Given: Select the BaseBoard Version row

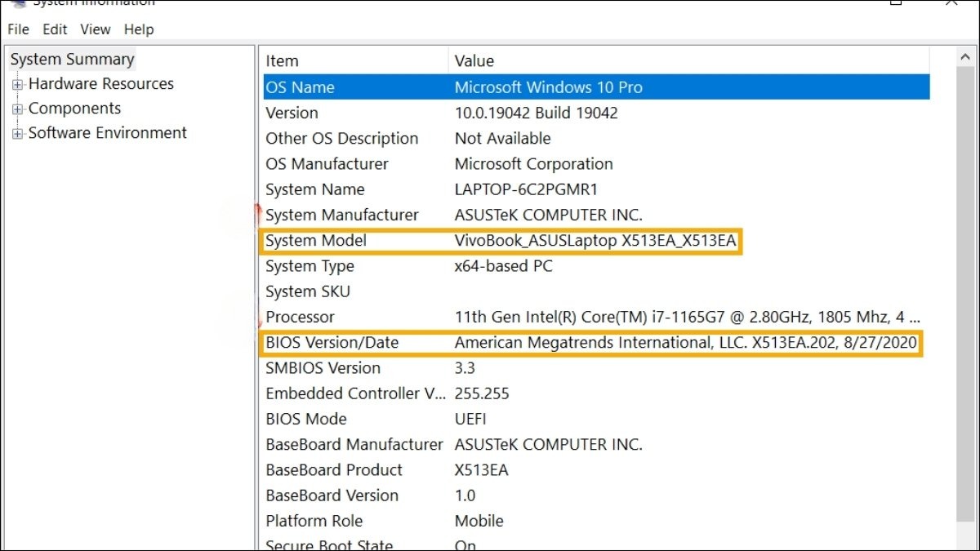Looking at the screenshot, I should pos(596,495).
